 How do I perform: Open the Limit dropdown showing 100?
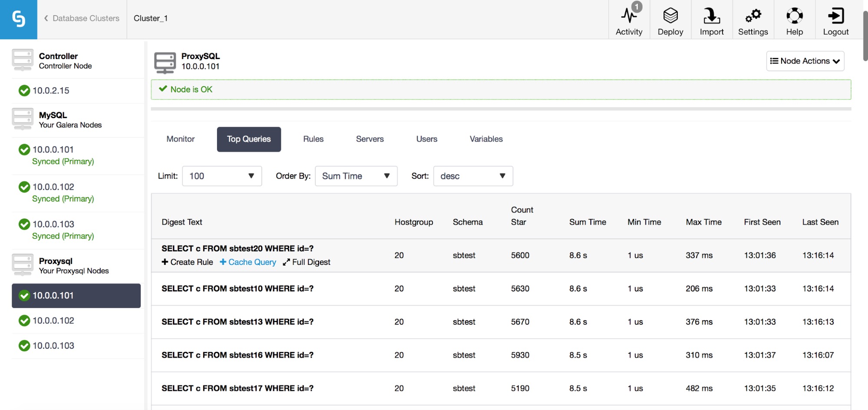point(222,176)
